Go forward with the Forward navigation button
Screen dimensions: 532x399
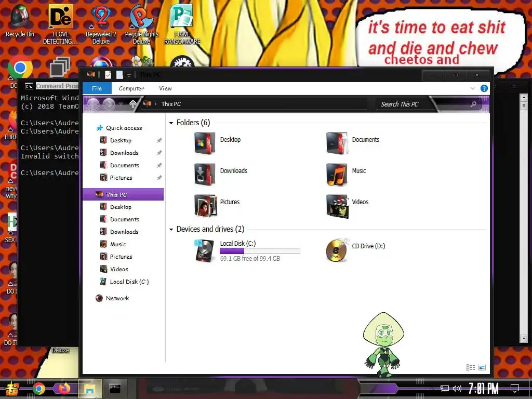[109, 104]
